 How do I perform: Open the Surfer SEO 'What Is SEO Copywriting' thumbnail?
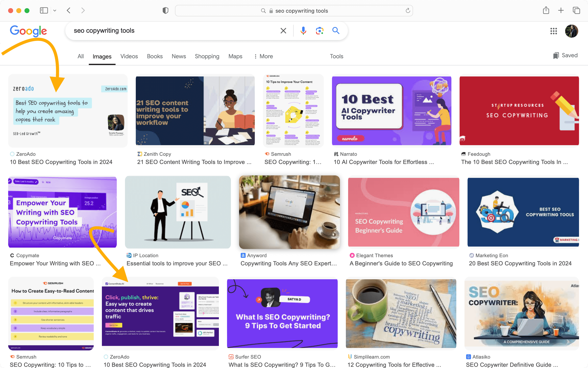click(x=282, y=313)
